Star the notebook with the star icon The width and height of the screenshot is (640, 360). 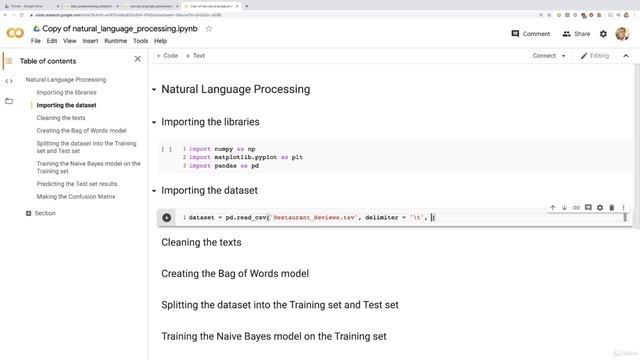(x=209, y=29)
